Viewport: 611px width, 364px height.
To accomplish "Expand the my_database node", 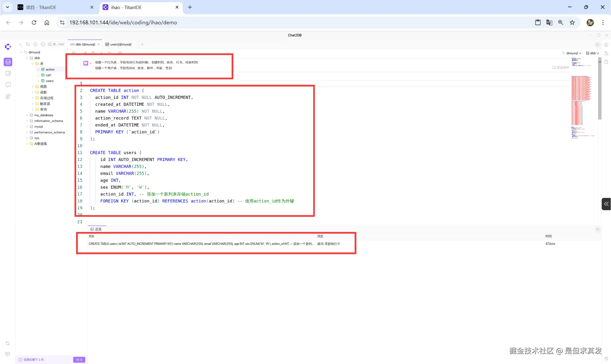I will coord(27,115).
